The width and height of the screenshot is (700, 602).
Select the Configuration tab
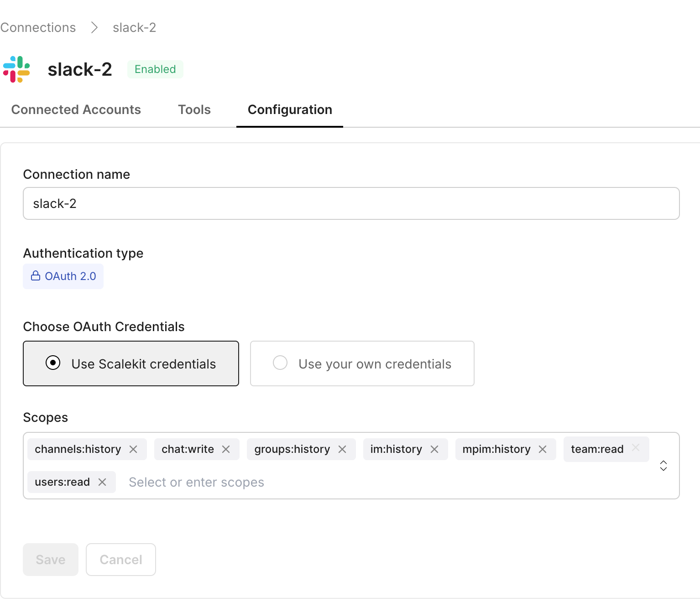[x=290, y=109]
